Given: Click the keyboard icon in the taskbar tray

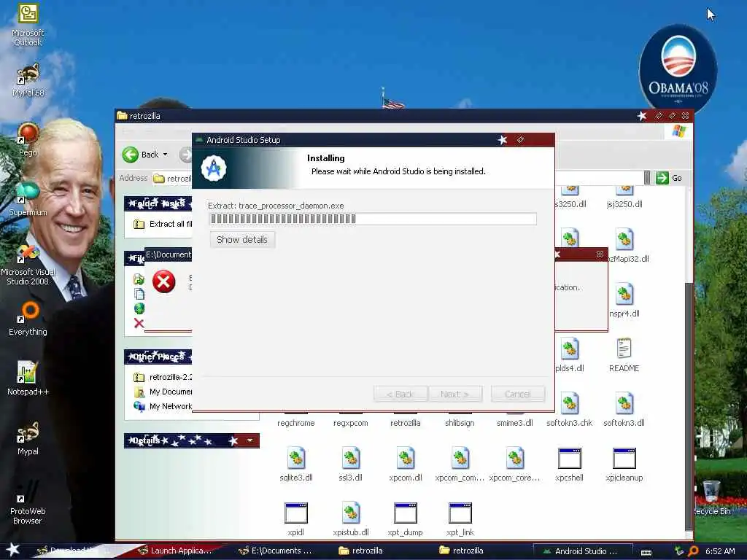Looking at the screenshot, I should pyautogui.click(x=646, y=552).
